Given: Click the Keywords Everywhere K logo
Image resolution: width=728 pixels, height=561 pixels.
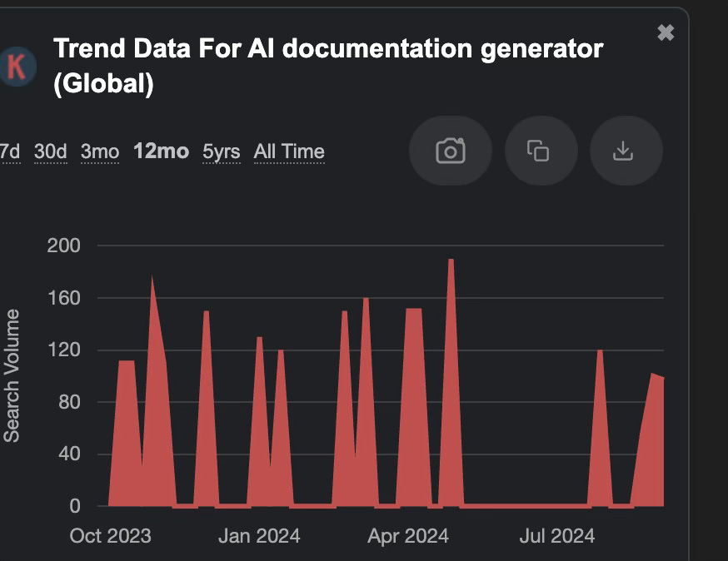Looking at the screenshot, I should (17, 67).
